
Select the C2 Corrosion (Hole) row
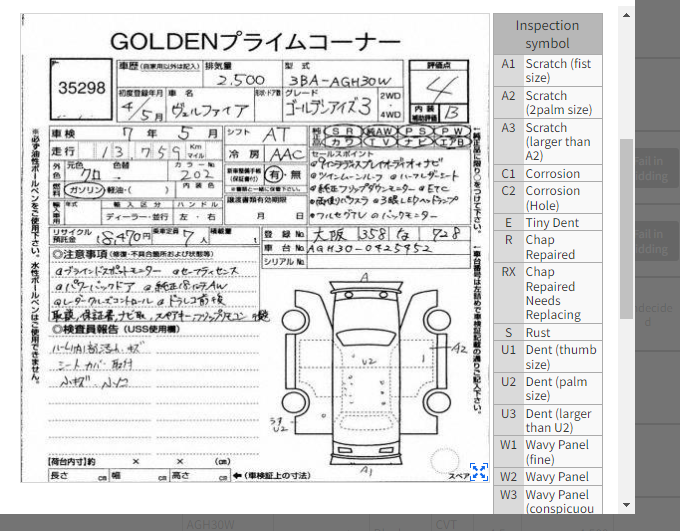tap(547, 198)
